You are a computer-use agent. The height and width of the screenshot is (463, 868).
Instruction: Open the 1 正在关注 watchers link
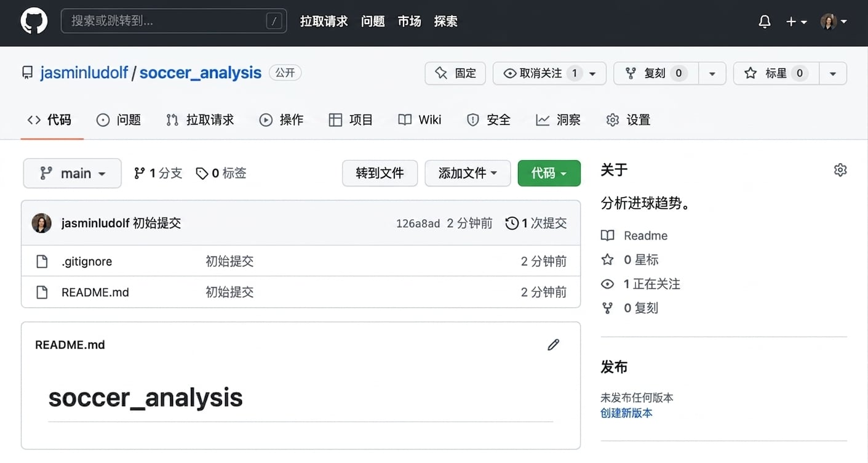[640, 284]
